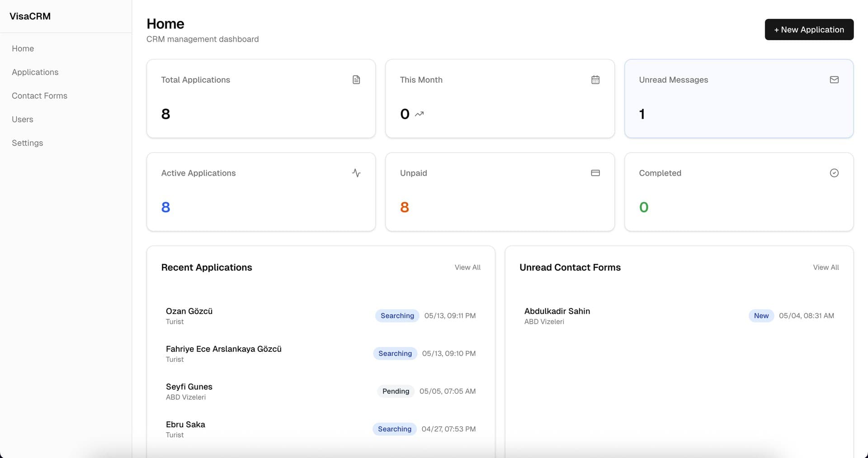
Task: Click the Unread Messages count 1
Action: click(x=642, y=114)
